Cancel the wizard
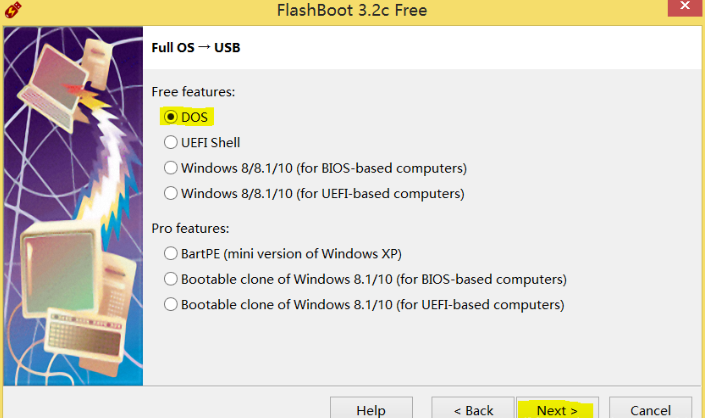 [x=650, y=408]
